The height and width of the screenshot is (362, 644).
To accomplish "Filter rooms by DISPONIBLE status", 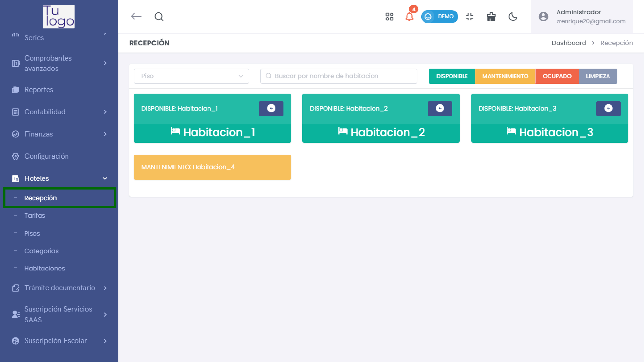I will [x=452, y=76].
